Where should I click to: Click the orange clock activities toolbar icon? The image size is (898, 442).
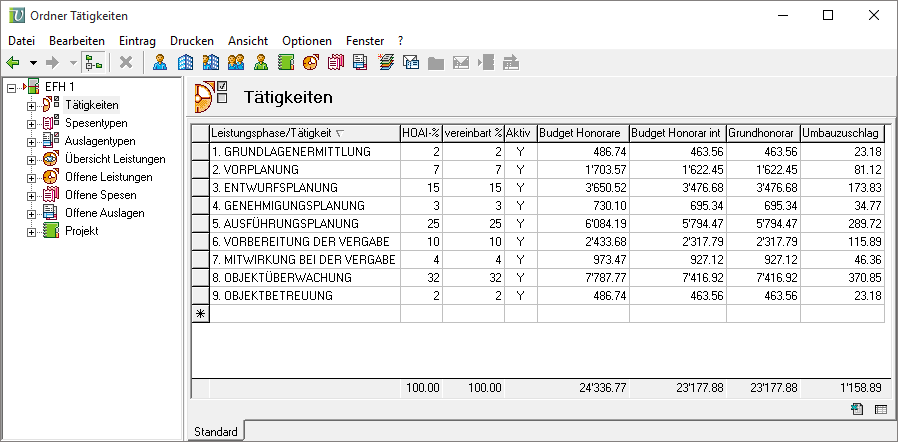(310, 62)
